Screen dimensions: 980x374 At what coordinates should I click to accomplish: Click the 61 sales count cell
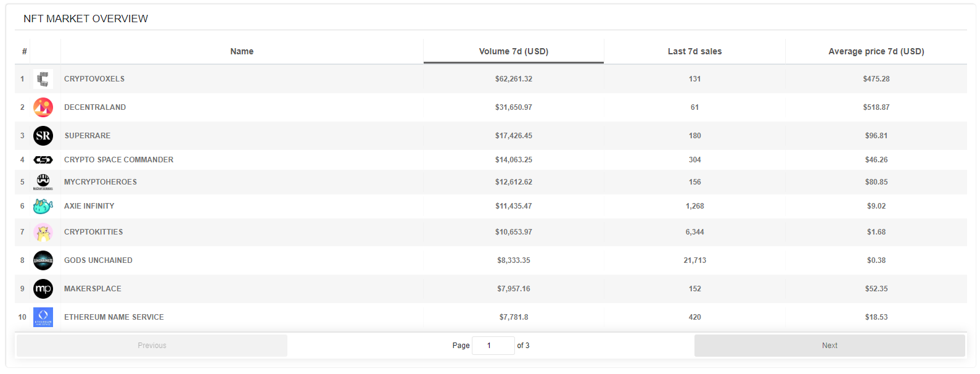pyautogui.click(x=694, y=107)
